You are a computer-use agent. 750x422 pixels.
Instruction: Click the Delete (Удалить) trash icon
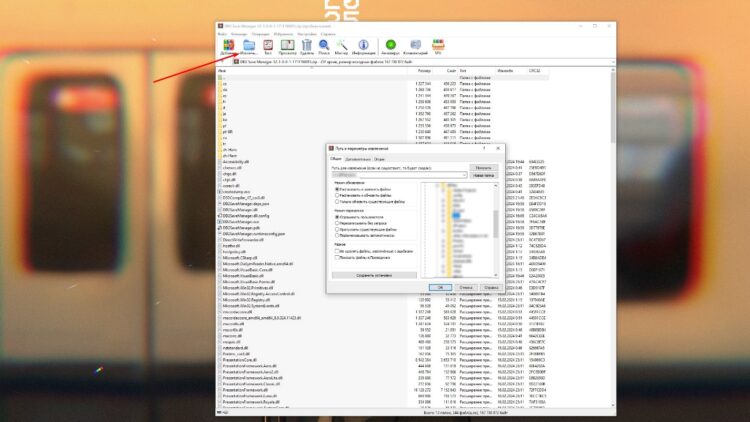click(x=306, y=46)
